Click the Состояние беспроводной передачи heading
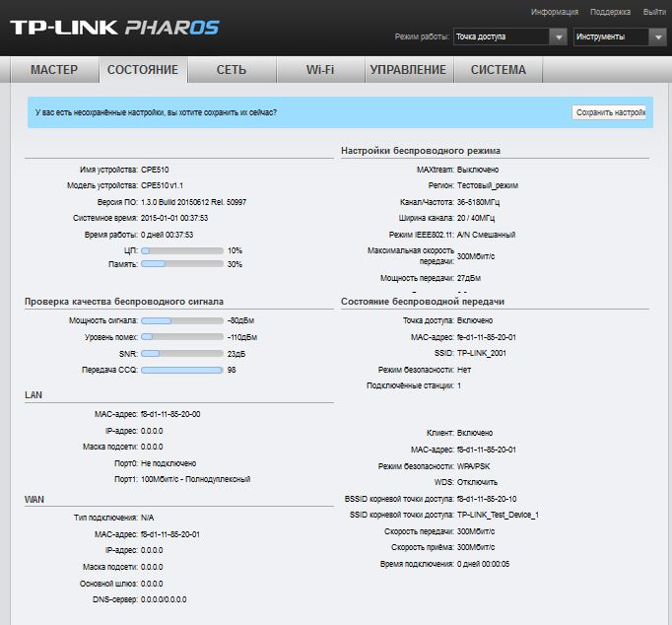Viewport: 672px width, 625px height. 423,302
